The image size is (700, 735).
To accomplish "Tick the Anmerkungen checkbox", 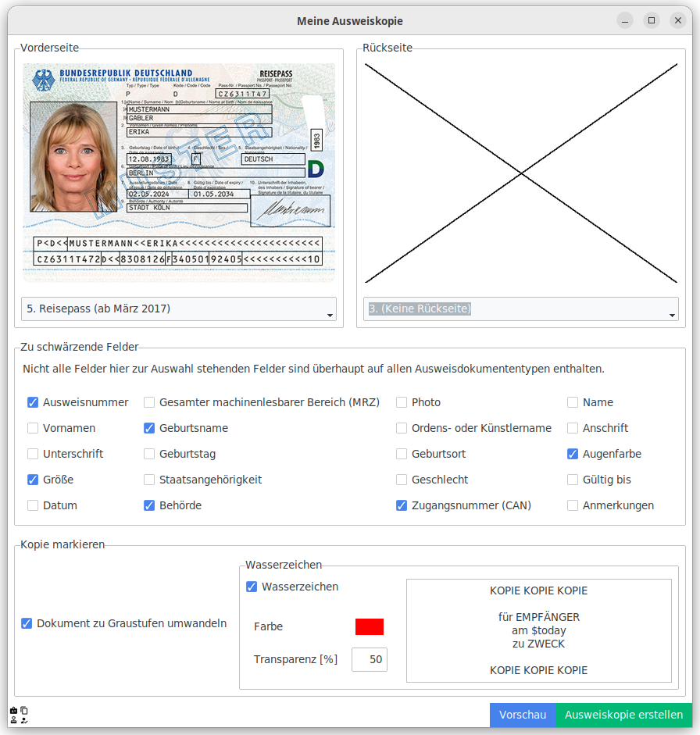I will point(573,505).
